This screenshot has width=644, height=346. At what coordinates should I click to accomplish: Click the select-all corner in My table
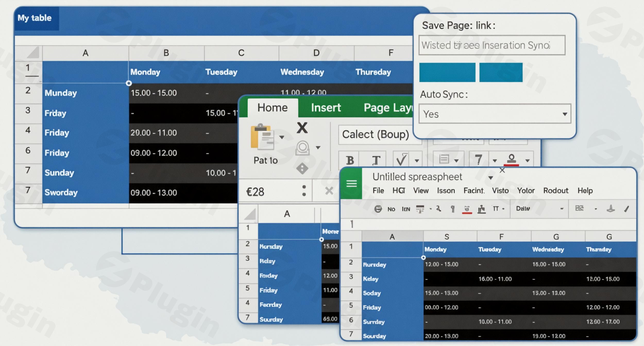point(33,53)
